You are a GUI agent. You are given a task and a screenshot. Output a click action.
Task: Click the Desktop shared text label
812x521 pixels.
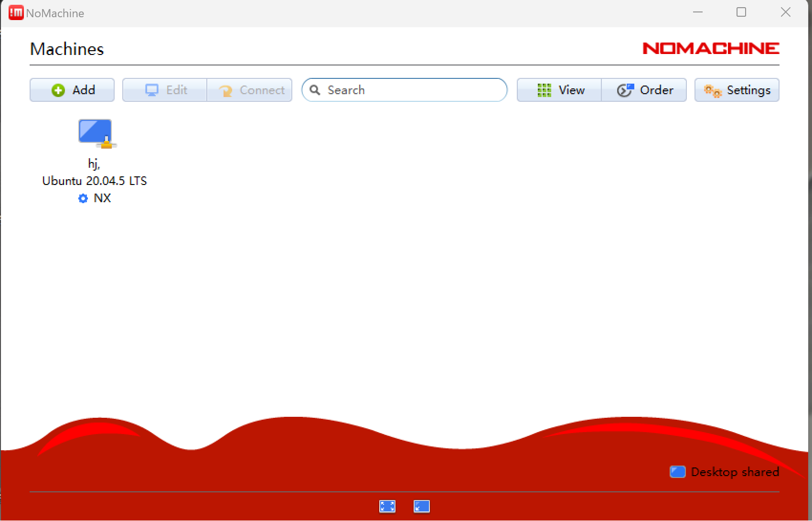click(x=735, y=472)
